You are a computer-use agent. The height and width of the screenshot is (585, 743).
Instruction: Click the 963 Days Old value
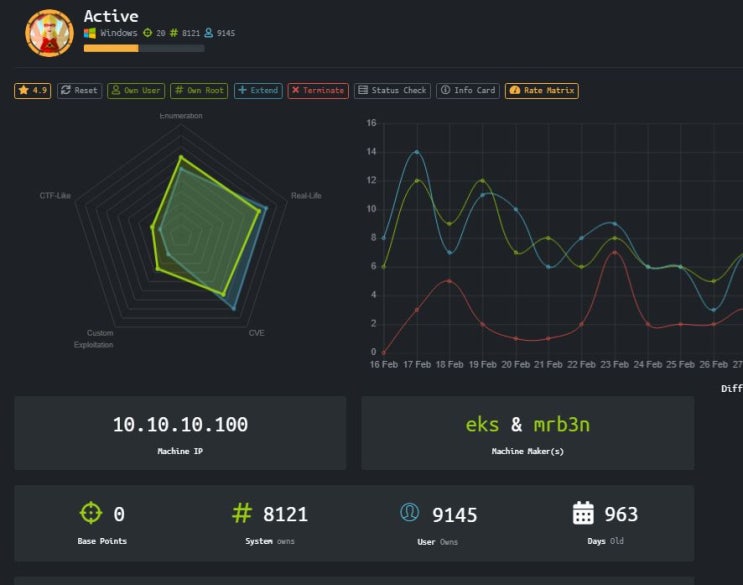coord(621,514)
